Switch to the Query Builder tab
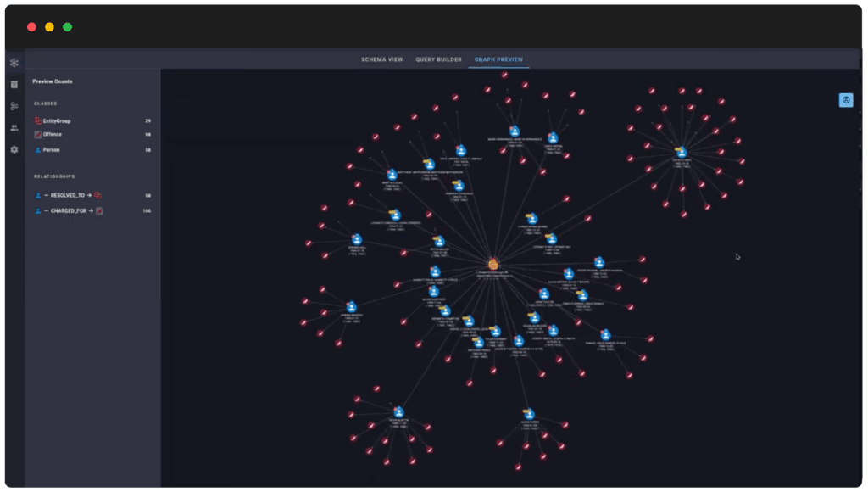The image size is (868, 492). point(438,59)
